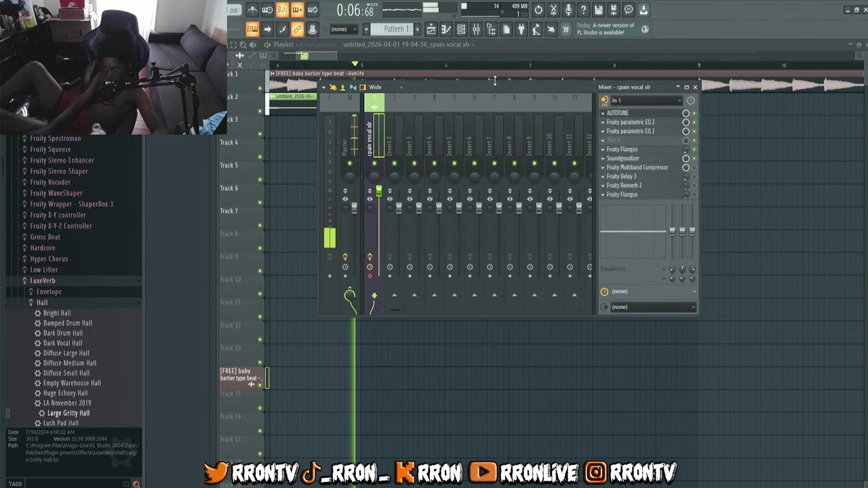Viewport: 868px width, 488px height.
Task: Click the link/chain icon in toolbar
Action: [x=297, y=29]
